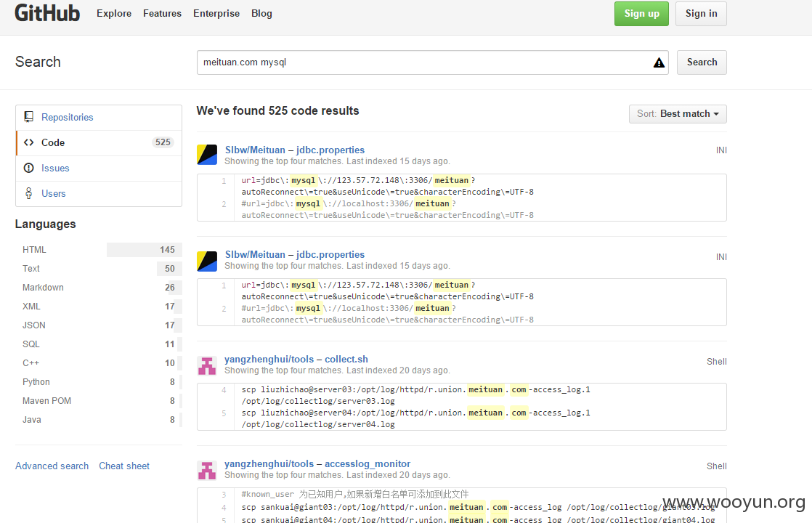The width and height of the screenshot is (812, 523).
Task: Open jdbc.properties file in first result
Action: [x=330, y=150]
